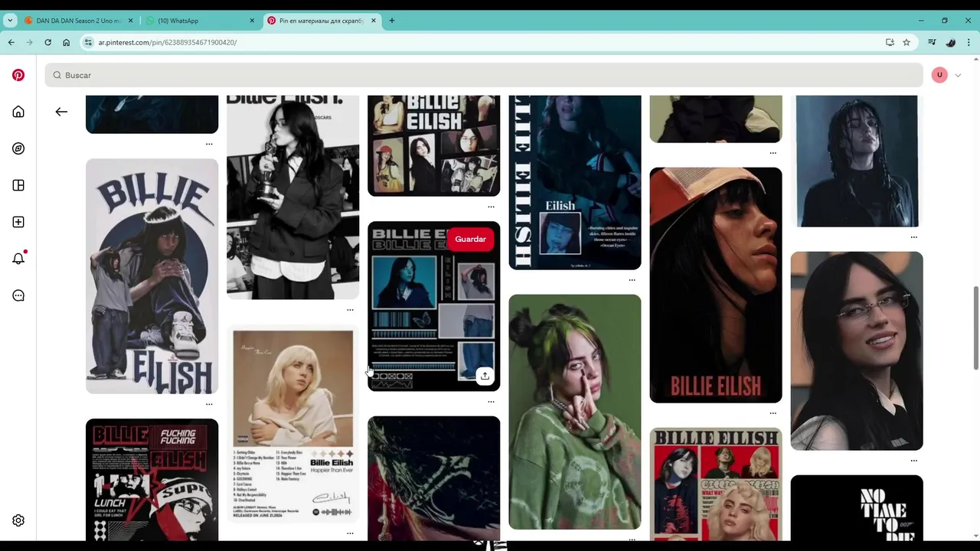Click the Pinterest logo in the sidebar

coord(18,75)
